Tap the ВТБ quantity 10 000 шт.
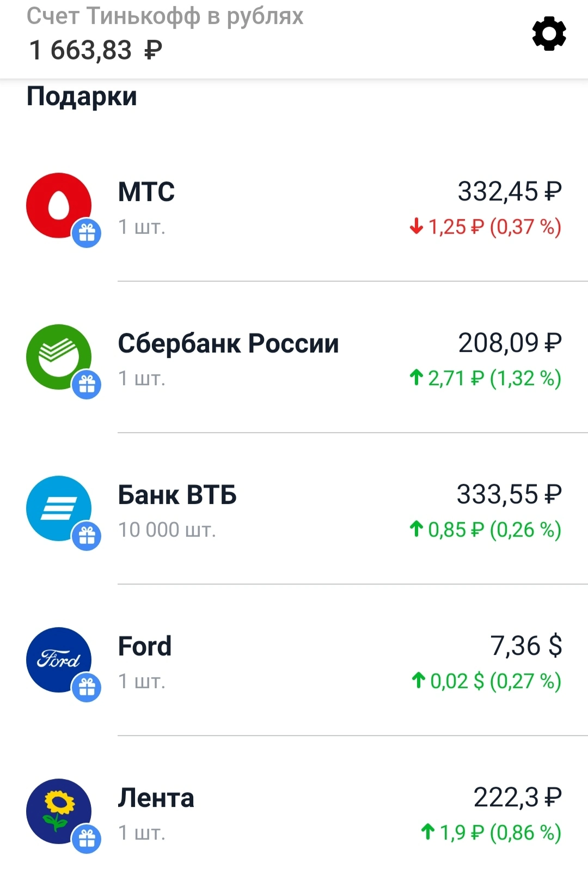 click(167, 530)
